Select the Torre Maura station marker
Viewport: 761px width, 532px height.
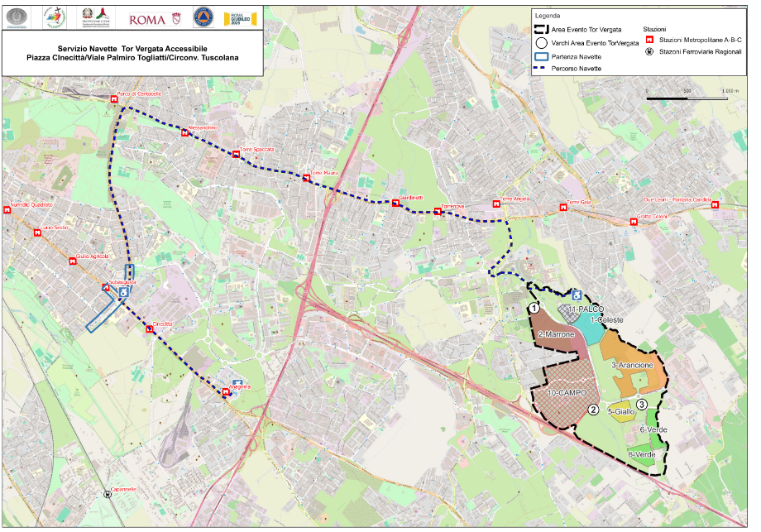307,178
